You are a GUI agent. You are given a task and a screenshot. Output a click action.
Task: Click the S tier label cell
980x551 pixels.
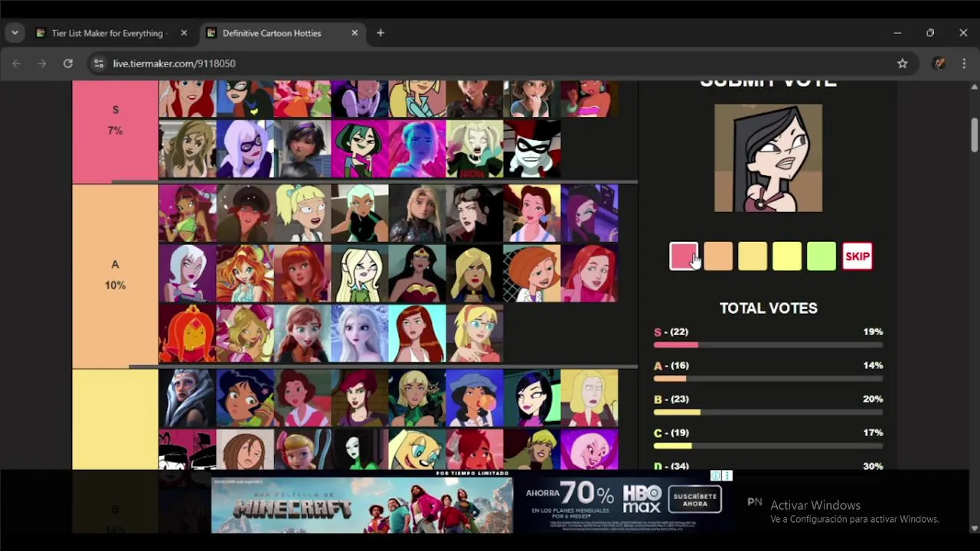(x=115, y=130)
